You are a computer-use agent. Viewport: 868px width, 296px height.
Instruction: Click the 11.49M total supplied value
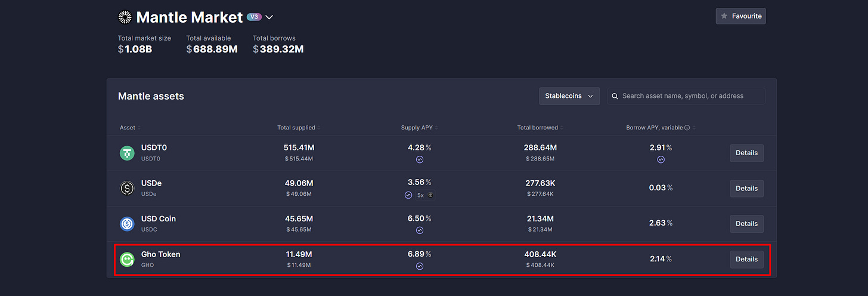299,254
